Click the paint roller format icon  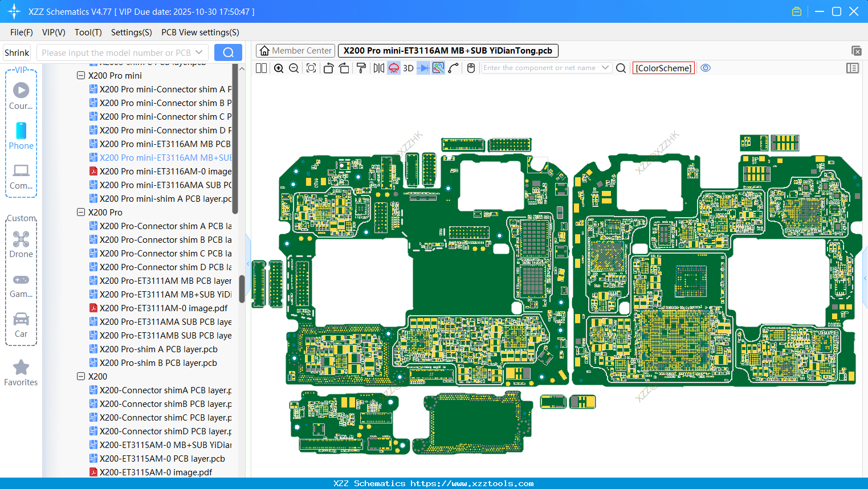tap(361, 68)
